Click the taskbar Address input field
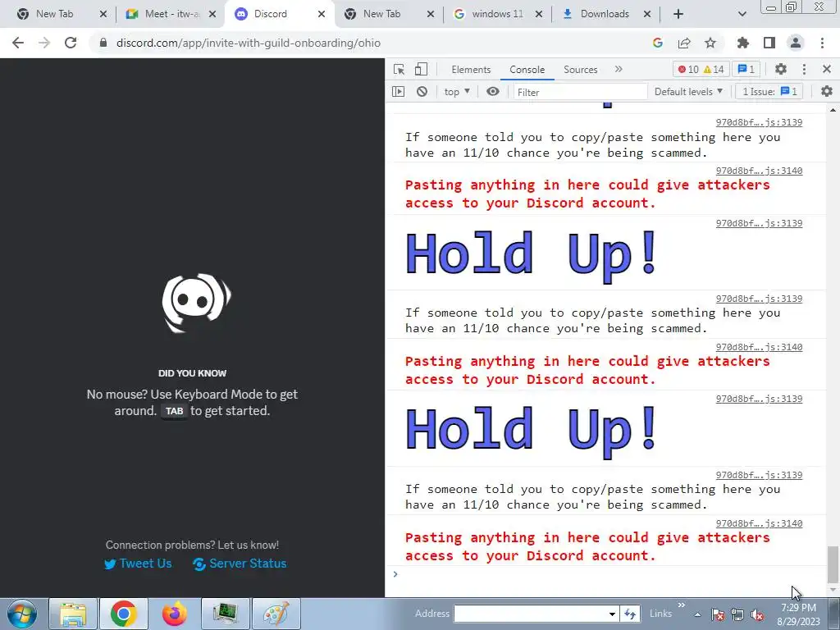Image resolution: width=840 pixels, height=630 pixels. click(x=531, y=614)
